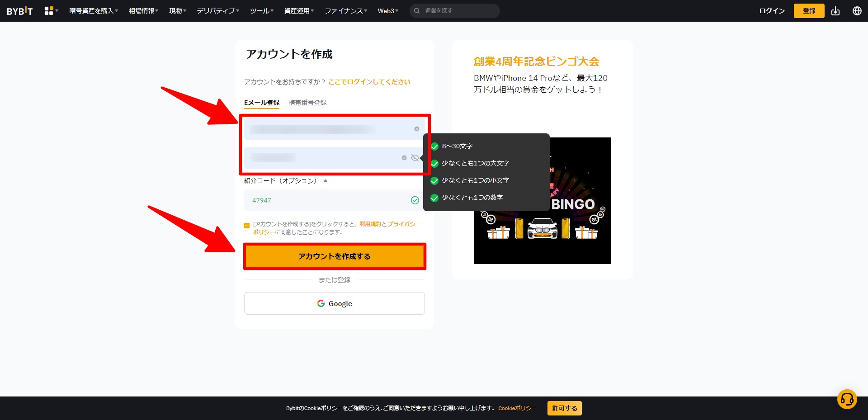
Task: Select the Eメール登録 tab
Action: (262, 103)
